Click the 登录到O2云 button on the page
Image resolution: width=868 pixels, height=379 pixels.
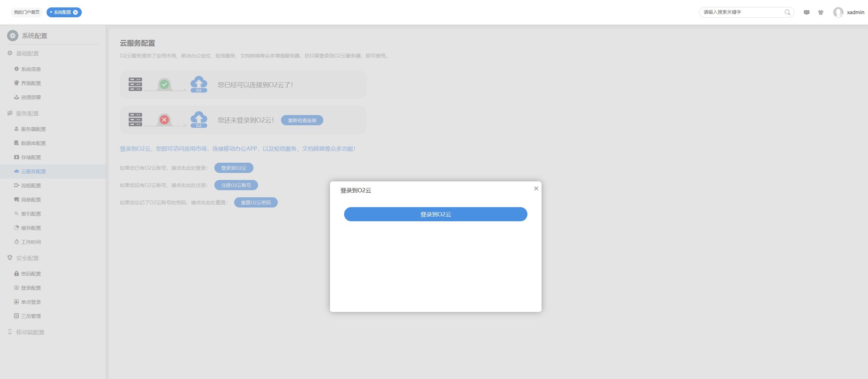tap(234, 168)
